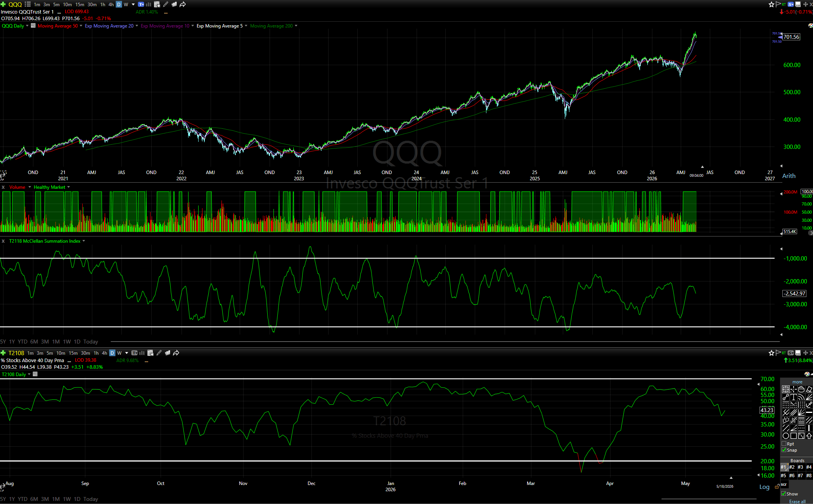The width and height of the screenshot is (813, 504).
Task: Open the Exp Moving Average 5 dropdown arrow
Action: (x=246, y=26)
